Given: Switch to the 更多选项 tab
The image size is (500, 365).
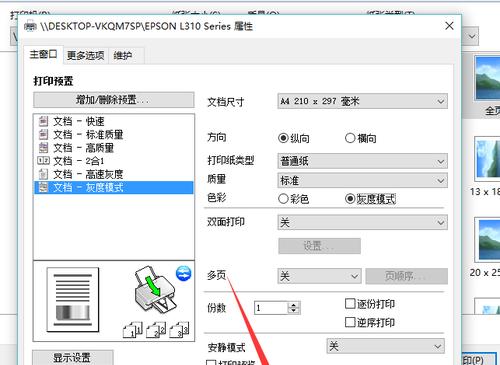Looking at the screenshot, I should [x=85, y=55].
